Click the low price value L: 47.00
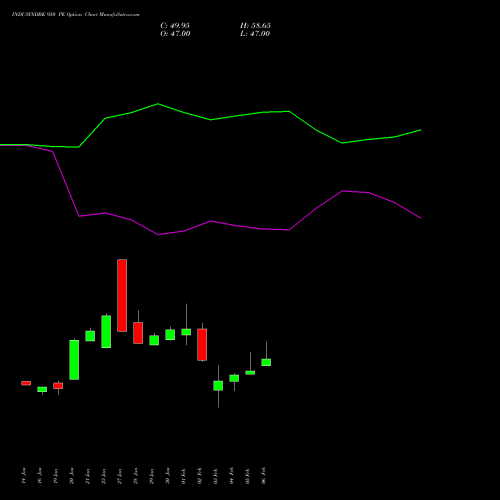500x500 pixels. click(255, 34)
